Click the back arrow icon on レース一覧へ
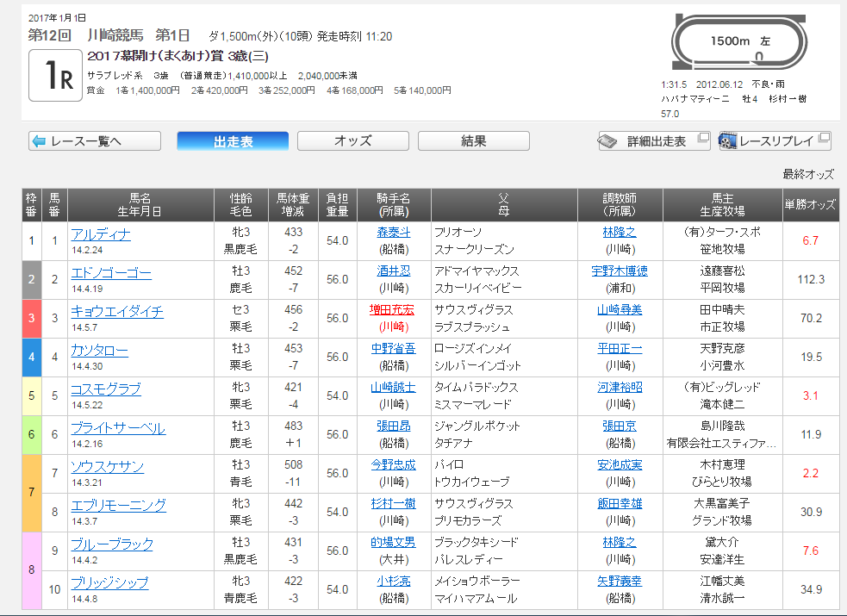 click(x=39, y=141)
